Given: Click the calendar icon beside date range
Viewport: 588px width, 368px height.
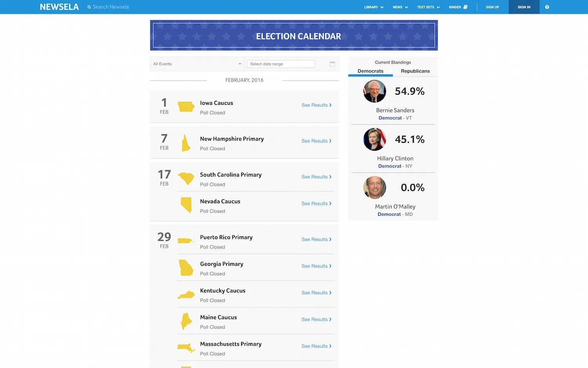Looking at the screenshot, I should point(332,64).
